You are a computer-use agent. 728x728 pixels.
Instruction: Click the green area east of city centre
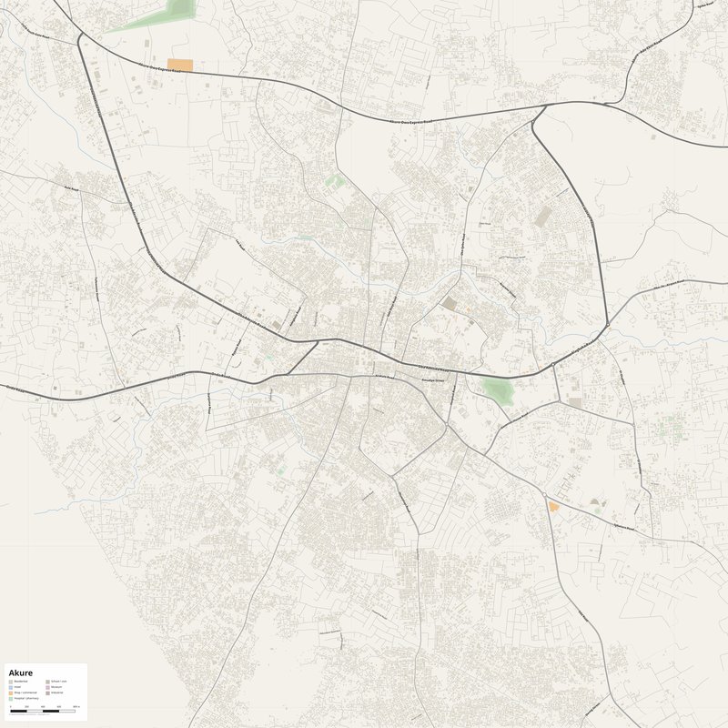coord(498,390)
